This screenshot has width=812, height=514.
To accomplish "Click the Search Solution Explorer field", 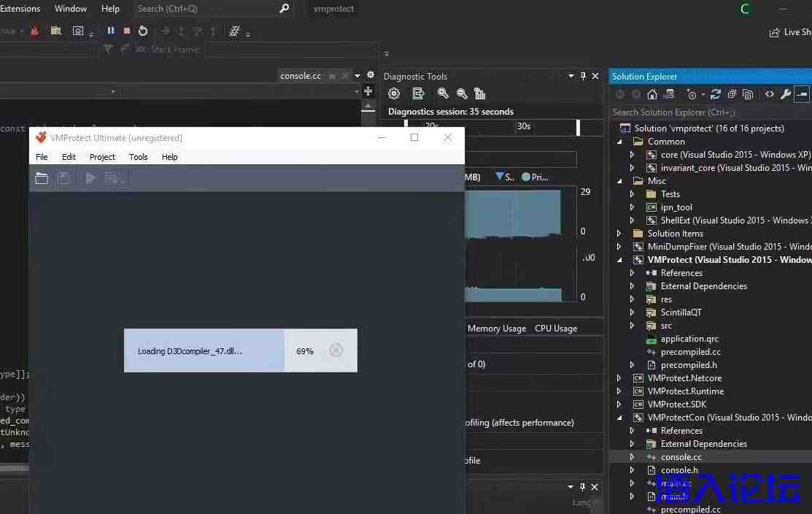I will [700, 112].
